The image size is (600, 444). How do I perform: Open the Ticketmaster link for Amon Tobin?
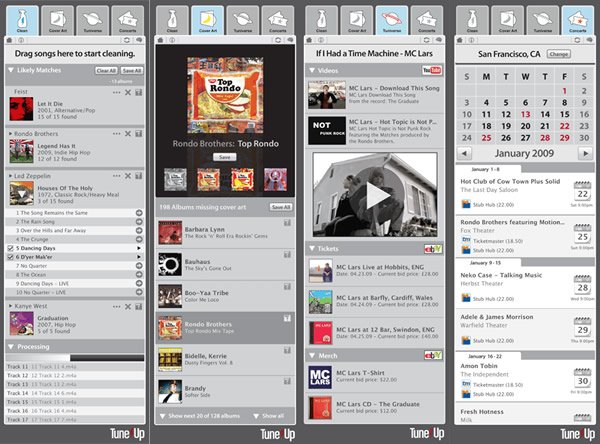[x=492, y=385]
